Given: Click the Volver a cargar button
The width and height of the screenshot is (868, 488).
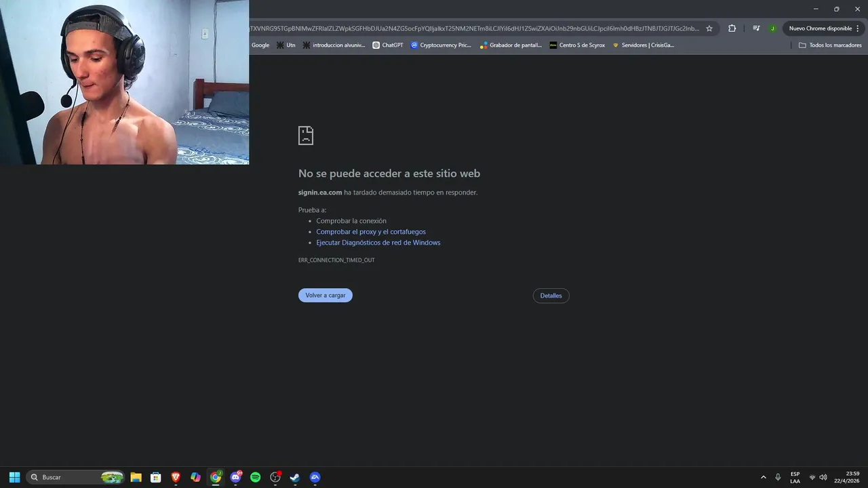Looking at the screenshot, I should (x=325, y=296).
